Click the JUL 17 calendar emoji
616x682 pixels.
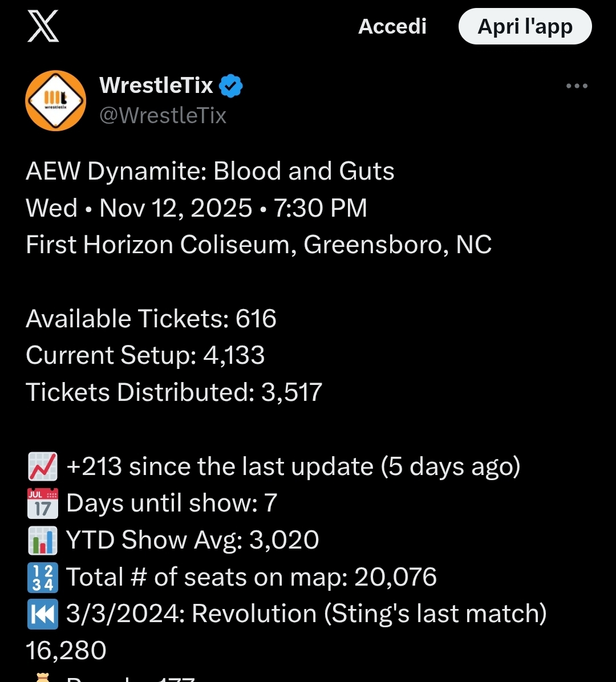click(43, 504)
